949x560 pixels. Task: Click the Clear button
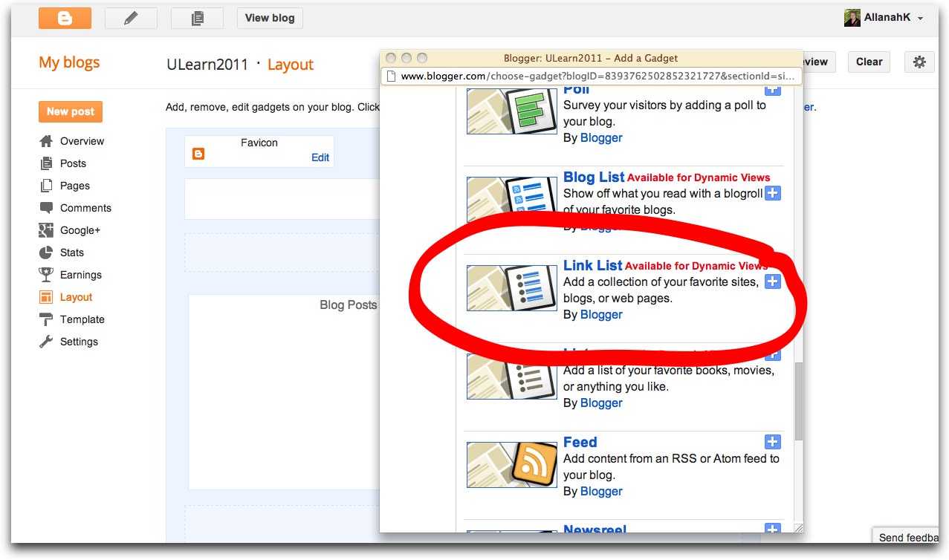[869, 62]
